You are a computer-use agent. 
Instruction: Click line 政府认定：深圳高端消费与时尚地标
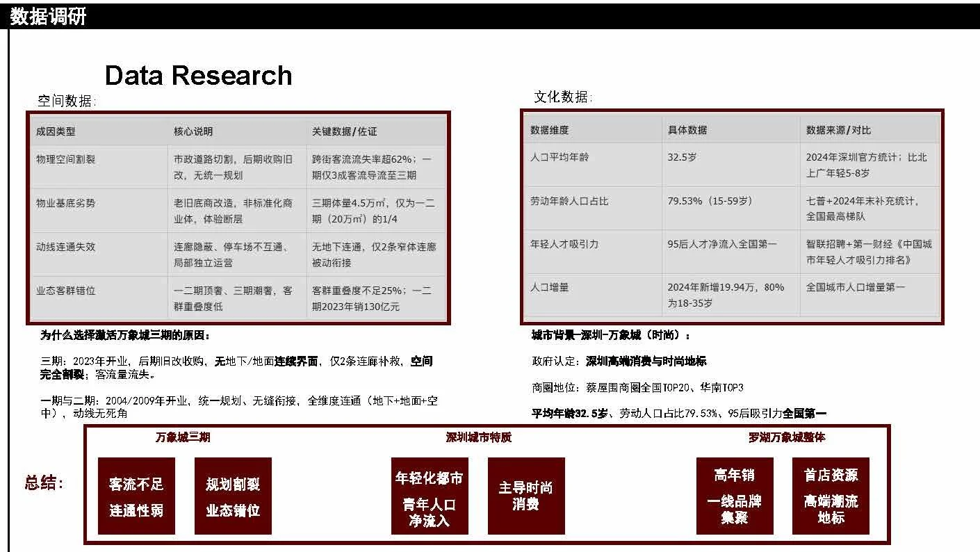click(619, 362)
